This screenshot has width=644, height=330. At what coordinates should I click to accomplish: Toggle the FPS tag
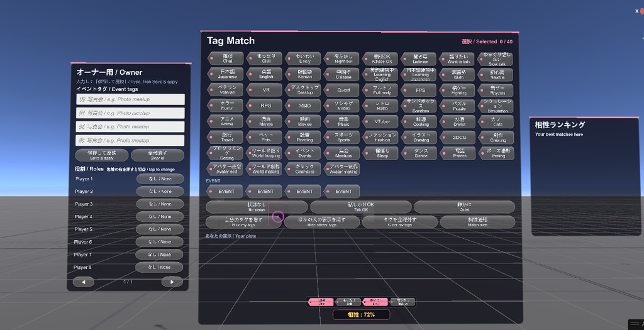[418, 90]
